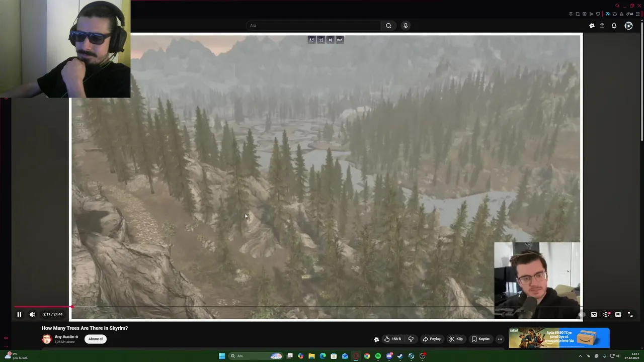Viewport: 644px width, 362px height.
Task: Open the account avatar menu
Action: click(628, 26)
